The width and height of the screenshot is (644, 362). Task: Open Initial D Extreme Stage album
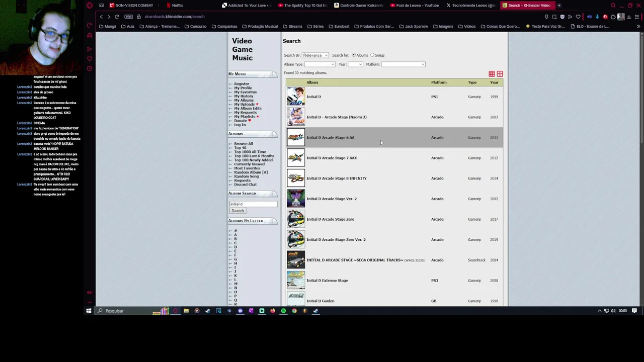(327, 281)
